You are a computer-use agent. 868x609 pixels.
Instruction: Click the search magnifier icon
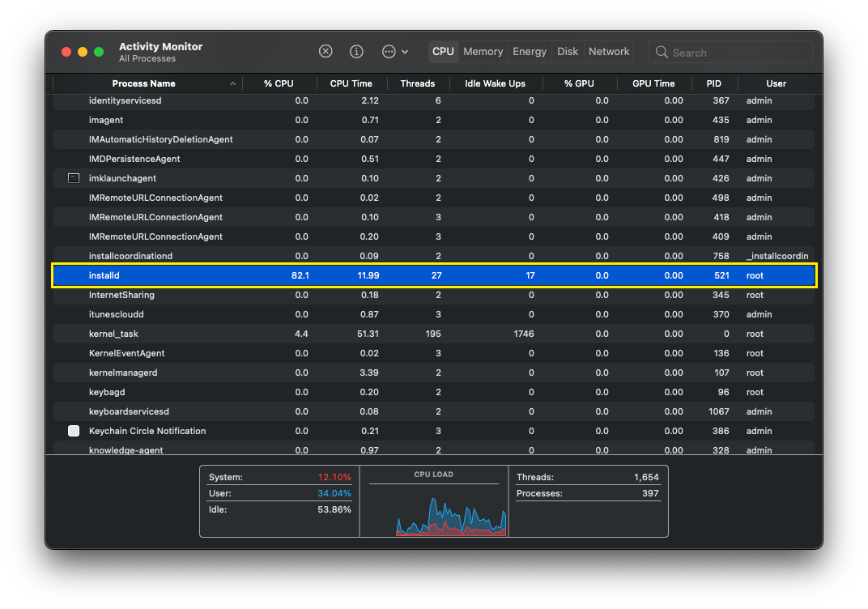[x=661, y=52]
